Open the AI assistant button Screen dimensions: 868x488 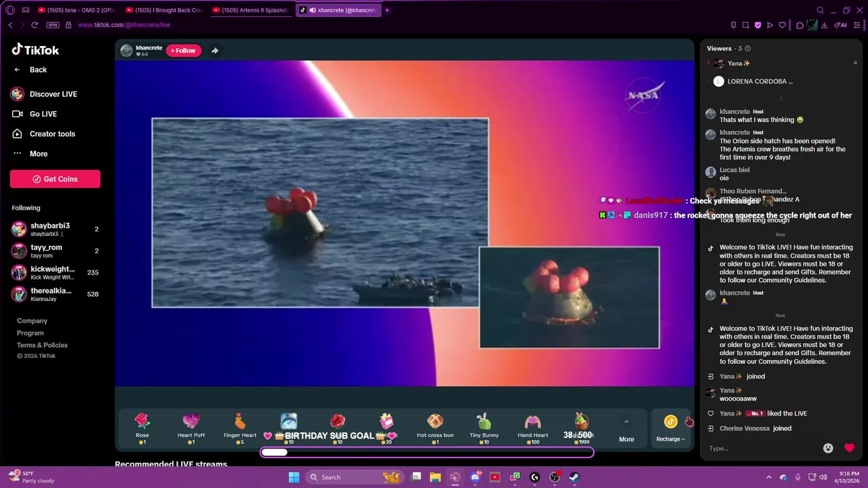pyautogui.click(x=841, y=25)
